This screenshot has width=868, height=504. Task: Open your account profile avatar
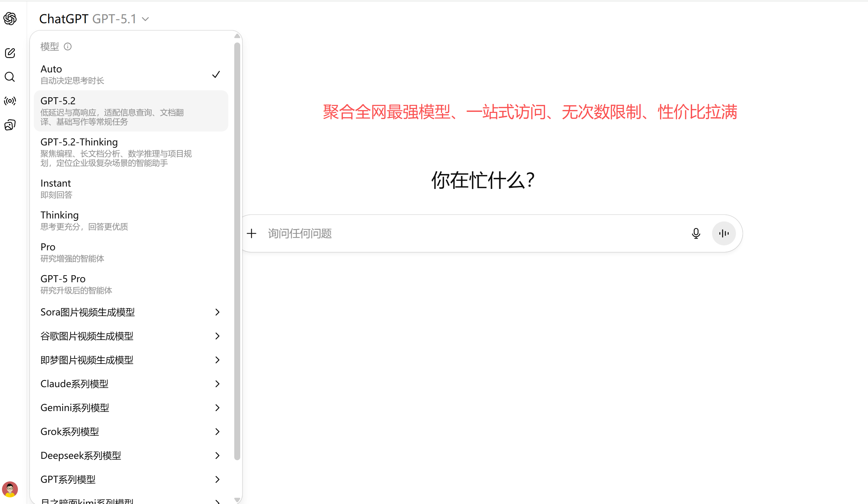[10, 489]
